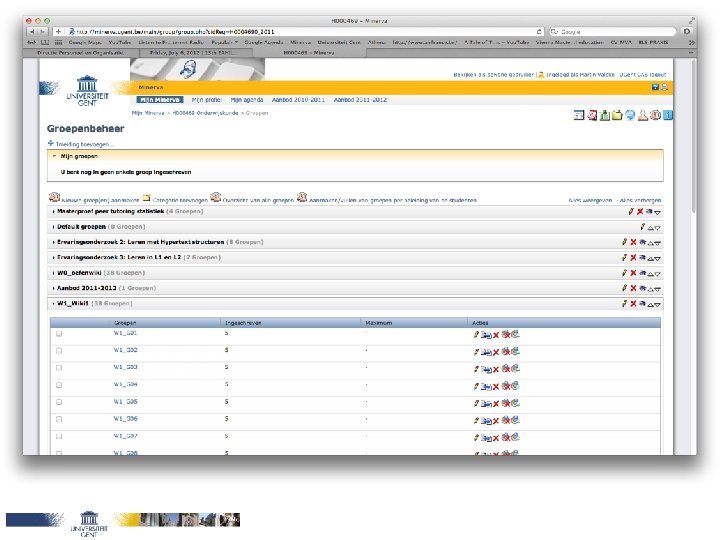The height and width of the screenshot is (540, 720).
Task: Expand Ervaringsonderzoek 2: Leren met Hypertext structuren
Action: click(x=54, y=242)
